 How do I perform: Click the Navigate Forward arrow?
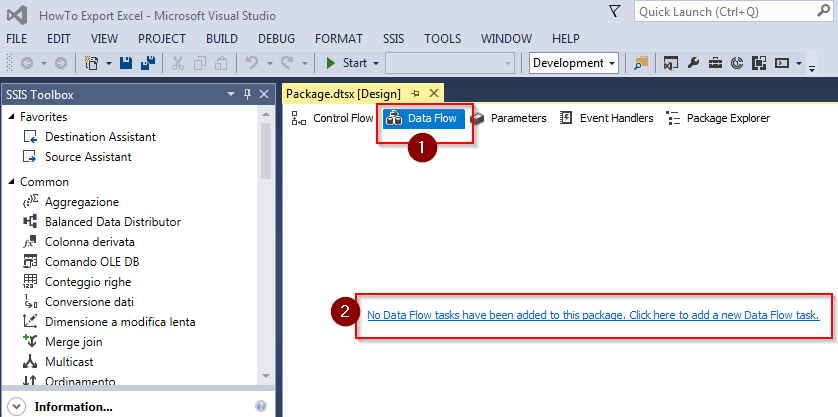coord(61,63)
